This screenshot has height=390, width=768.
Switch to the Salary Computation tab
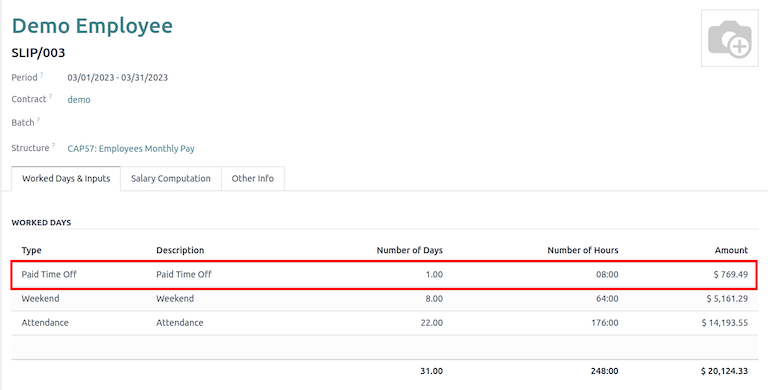[x=170, y=178]
